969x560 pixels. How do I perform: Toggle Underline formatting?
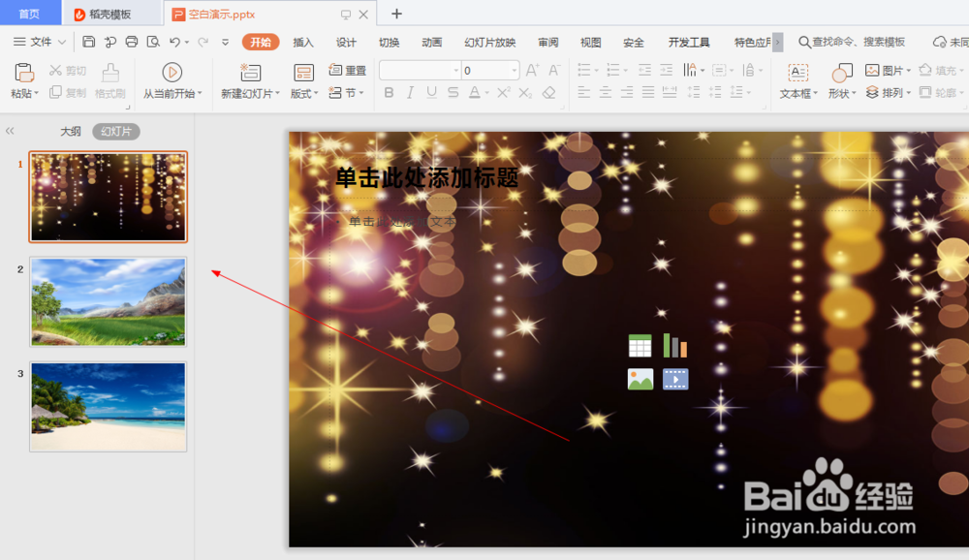point(431,93)
